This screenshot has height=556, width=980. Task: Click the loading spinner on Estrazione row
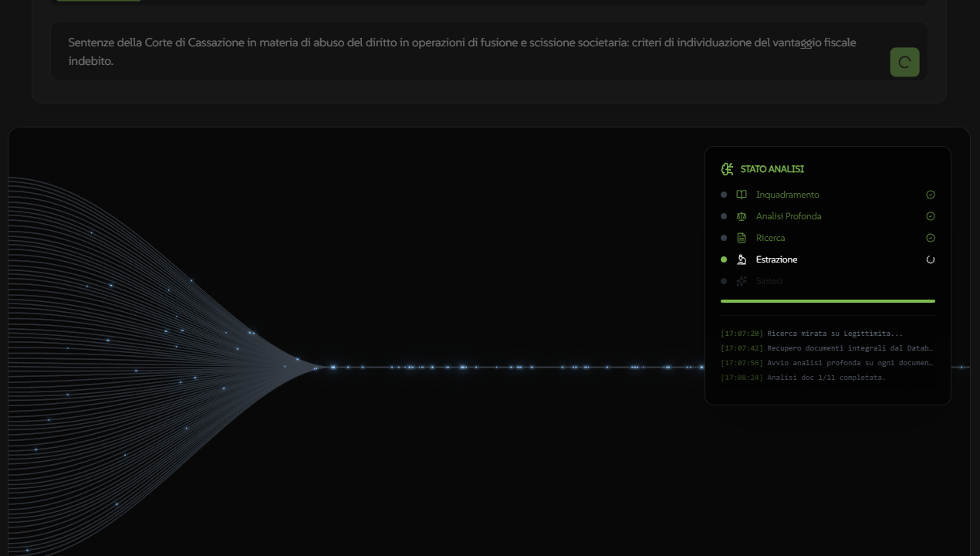931,259
